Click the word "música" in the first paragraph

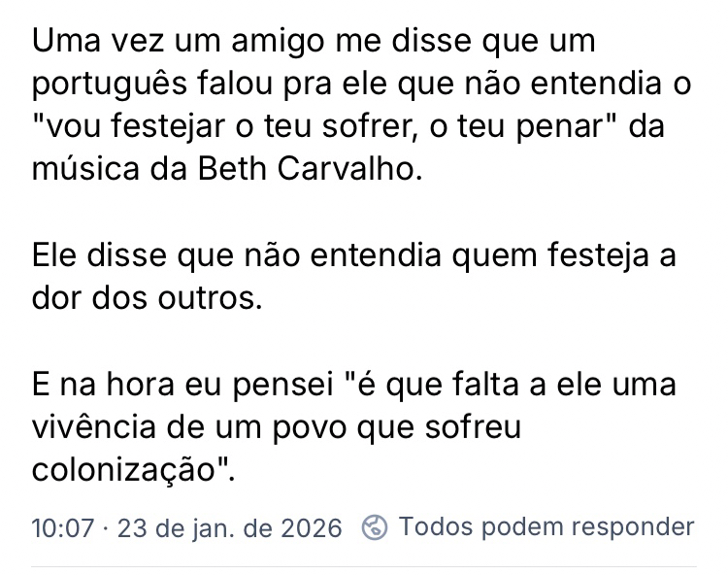(x=80, y=168)
